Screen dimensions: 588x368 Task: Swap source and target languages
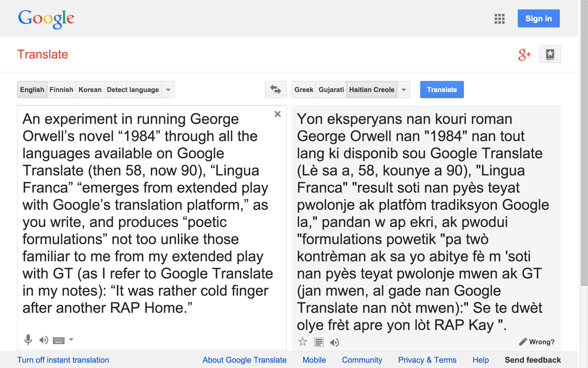pos(275,90)
